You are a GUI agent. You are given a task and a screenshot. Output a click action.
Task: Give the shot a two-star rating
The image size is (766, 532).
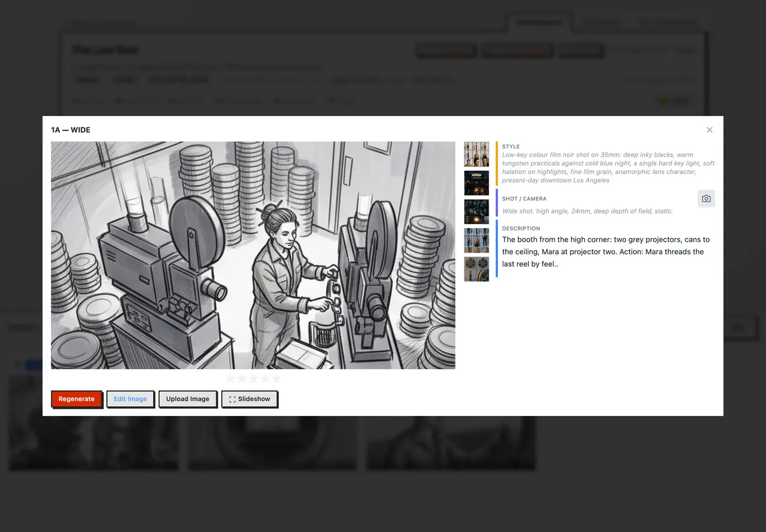[242, 378]
